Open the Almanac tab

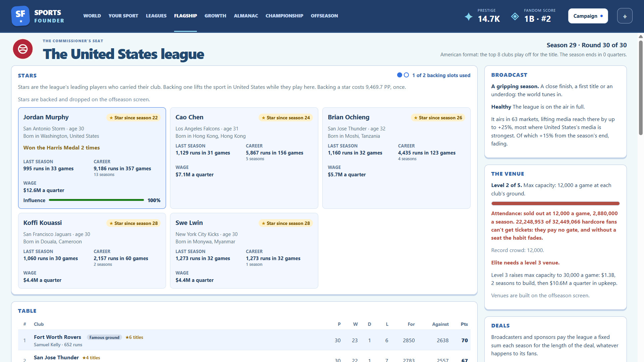[246, 16]
